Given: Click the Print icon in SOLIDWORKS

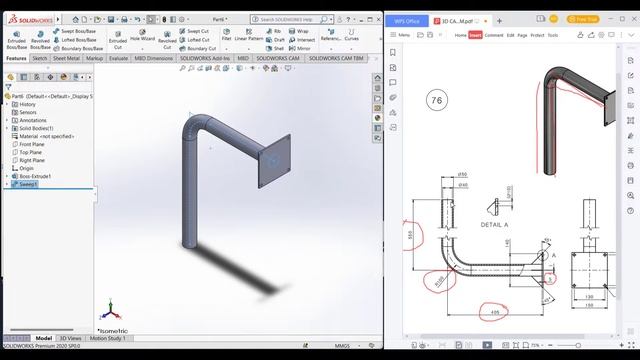Looking at the screenshot, I should [124, 19].
